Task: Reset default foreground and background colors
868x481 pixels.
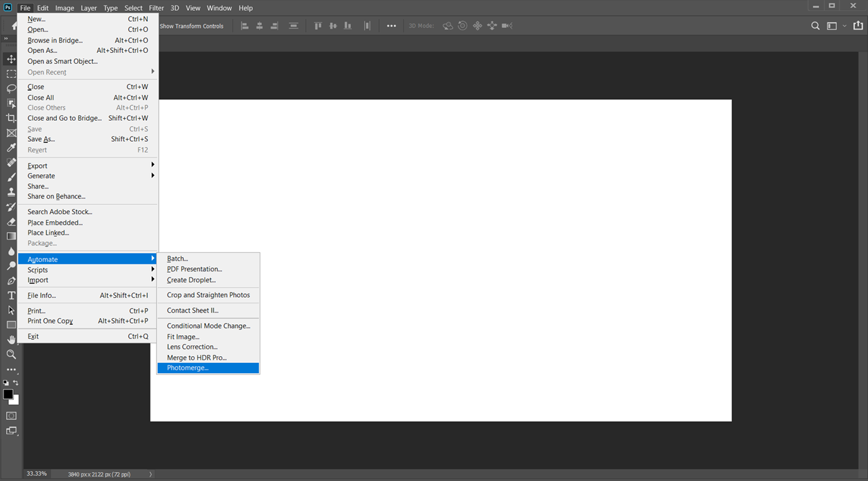Action: pyautogui.click(x=6, y=383)
